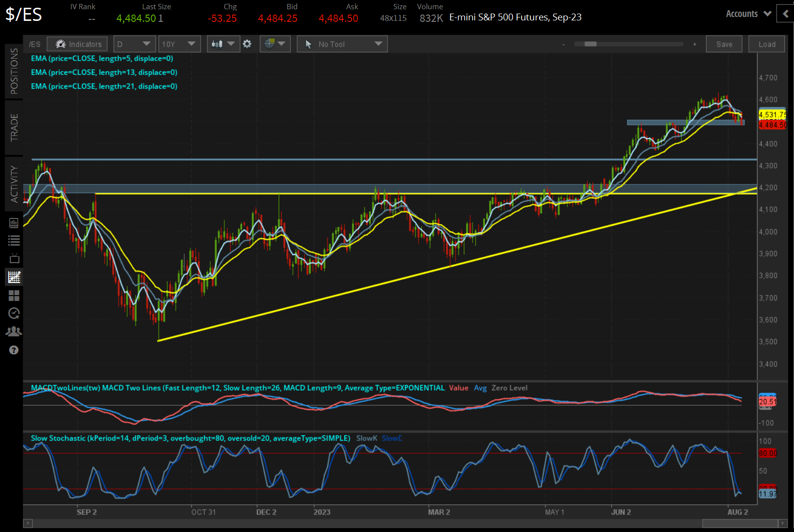This screenshot has width=794, height=532.
Task: Open the Accounts dropdown
Action: click(x=747, y=14)
